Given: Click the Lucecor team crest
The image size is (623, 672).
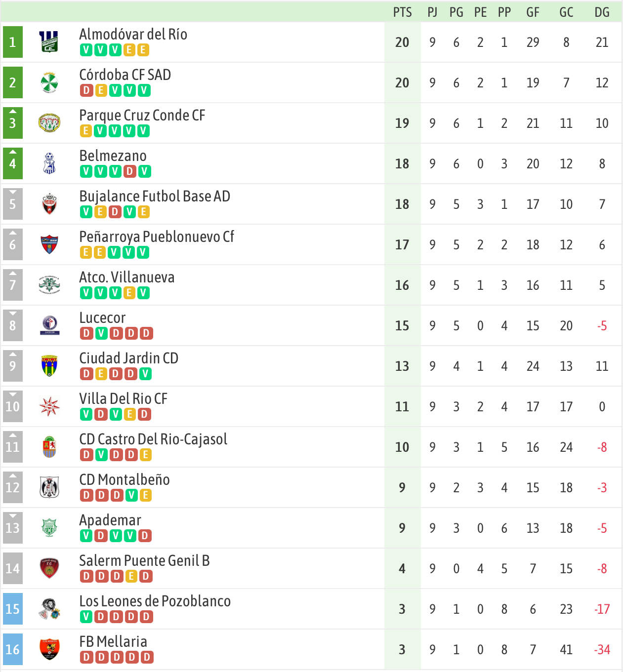Looking at the screenshot, I should point(49,325).
